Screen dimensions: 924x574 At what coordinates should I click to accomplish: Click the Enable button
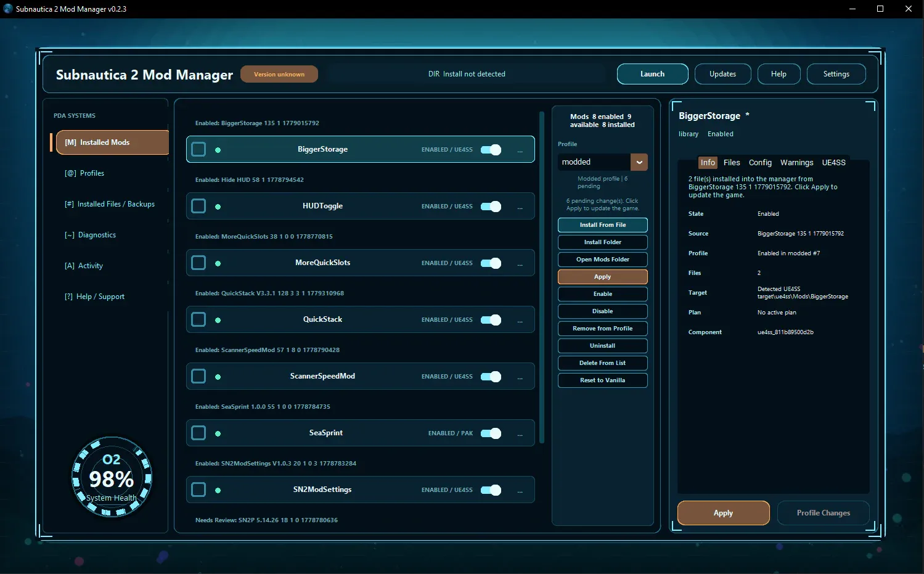click(603, 294)
